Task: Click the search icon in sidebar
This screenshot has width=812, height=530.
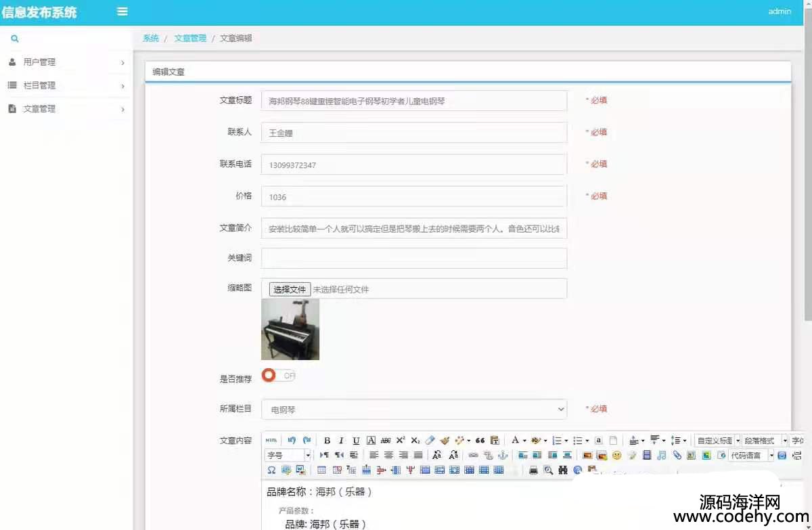Action: pyautogui.click(x=15, y=39)
